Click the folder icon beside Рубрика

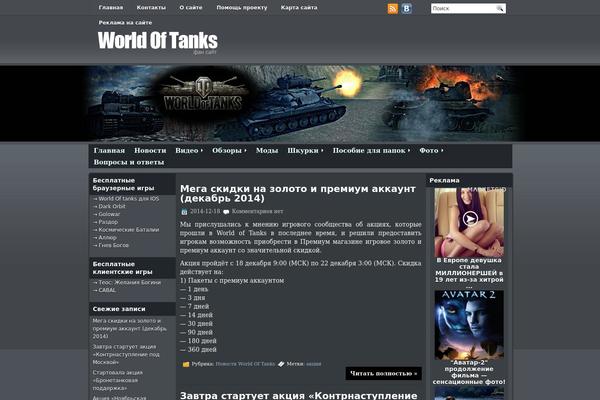(x=186, y=364)
